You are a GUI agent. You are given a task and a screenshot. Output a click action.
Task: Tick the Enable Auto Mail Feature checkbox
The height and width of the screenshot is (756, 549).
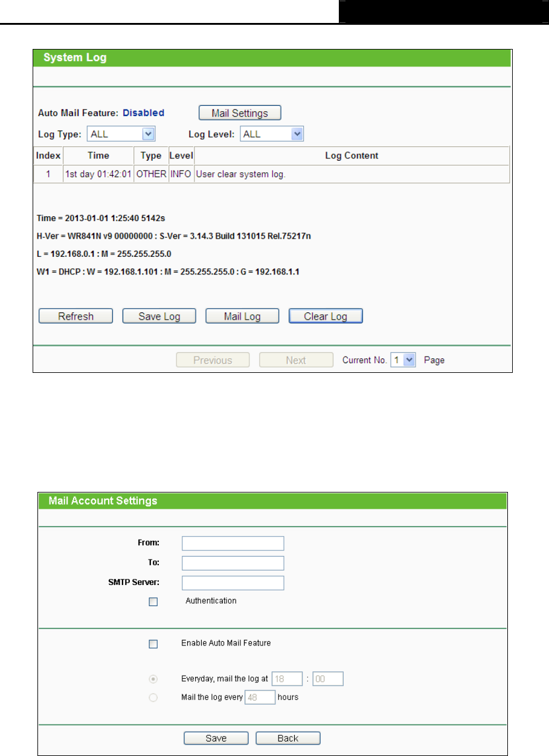click(x=153, y=644)
